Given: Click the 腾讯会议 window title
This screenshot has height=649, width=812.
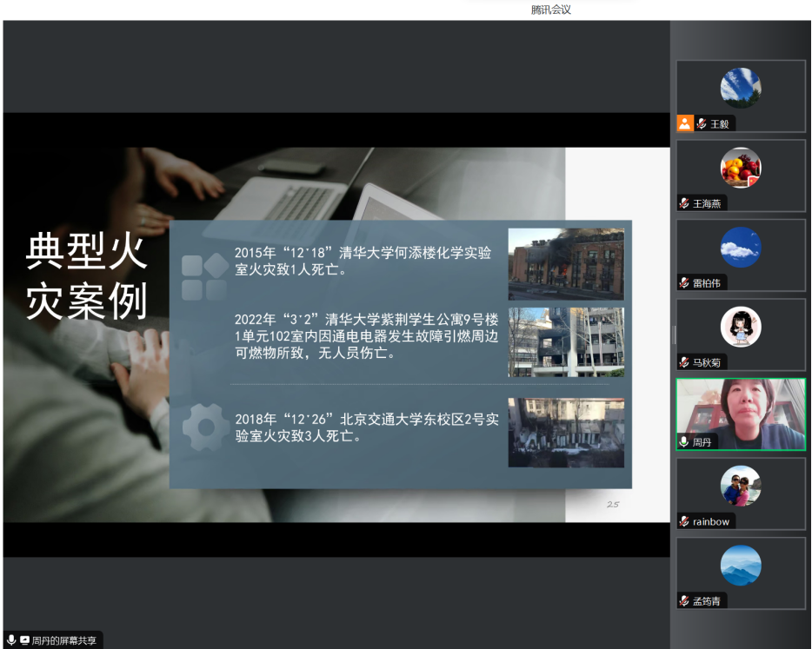Looking at the screenshot, I should tap(551, 10).
